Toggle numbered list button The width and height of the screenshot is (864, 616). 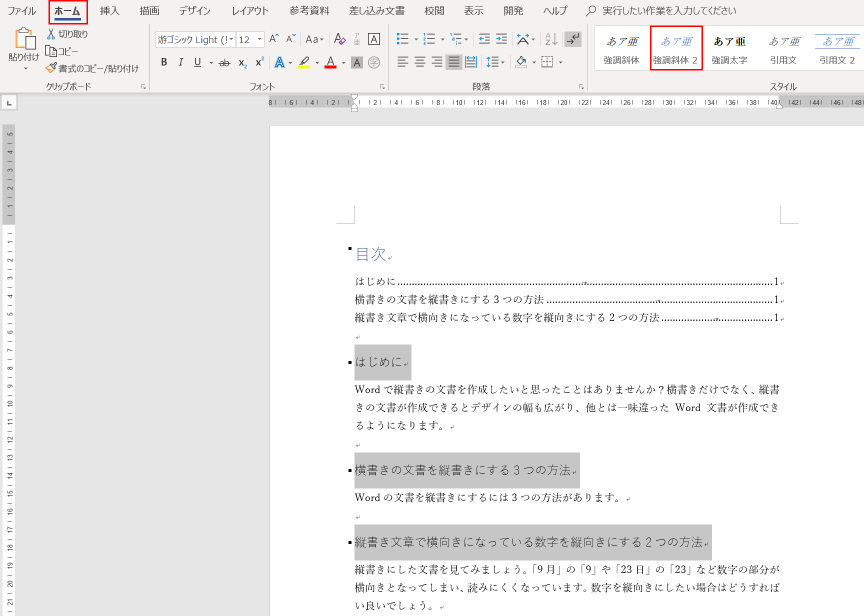tap(429, 39)
